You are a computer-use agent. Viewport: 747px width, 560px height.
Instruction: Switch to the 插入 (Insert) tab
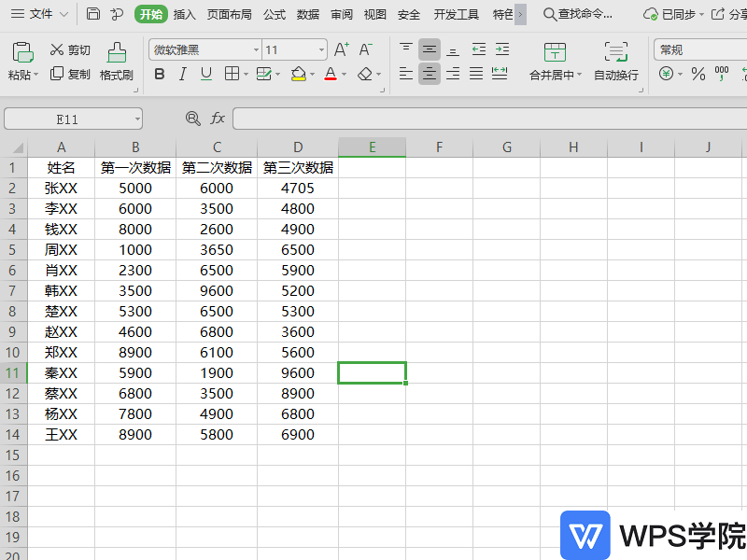click(185, 14)
